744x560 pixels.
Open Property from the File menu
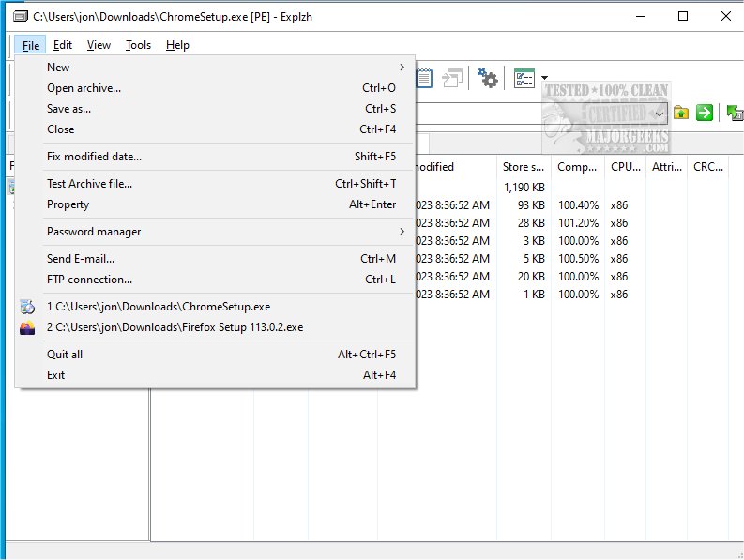(x=216, y=204)
